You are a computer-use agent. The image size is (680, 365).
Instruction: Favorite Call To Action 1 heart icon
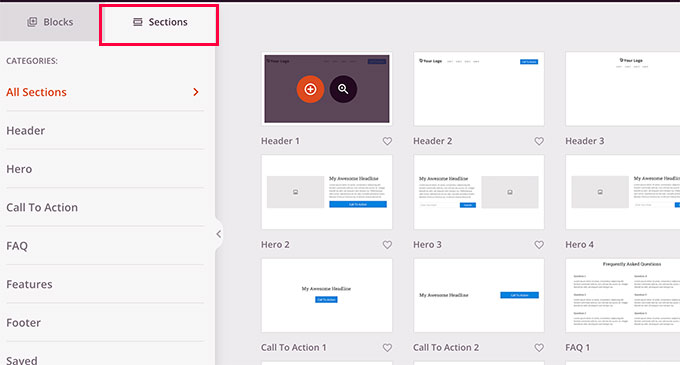387,348
